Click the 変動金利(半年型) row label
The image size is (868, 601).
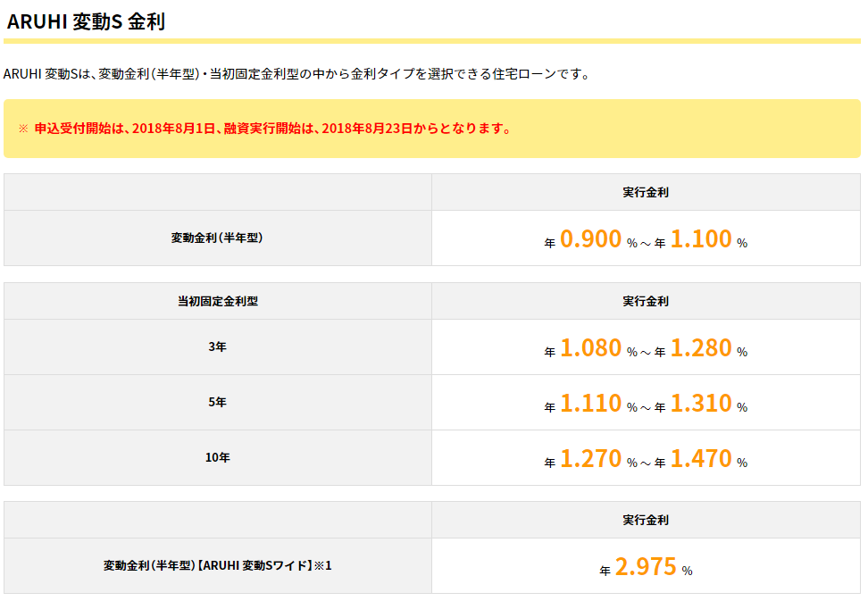click(217, 238)
